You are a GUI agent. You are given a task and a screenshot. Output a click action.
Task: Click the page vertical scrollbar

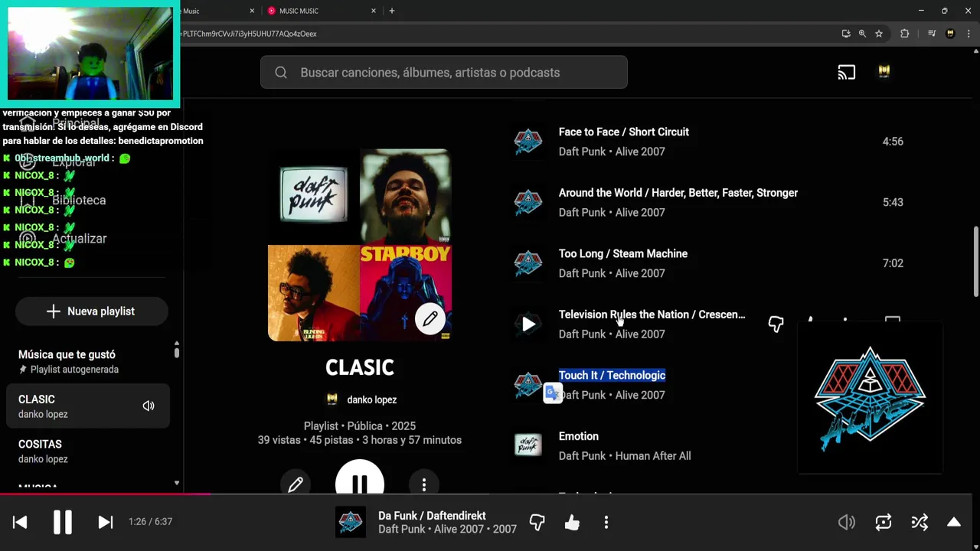point(975,262)
